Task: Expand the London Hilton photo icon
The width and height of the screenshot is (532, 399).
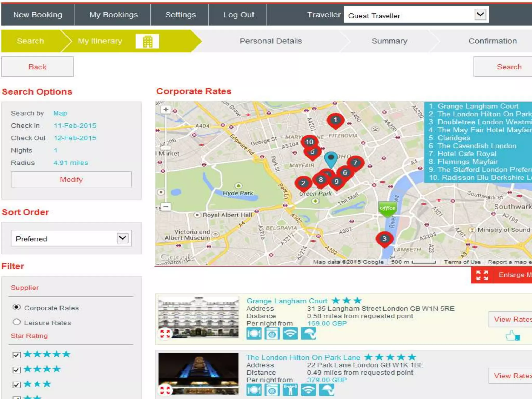Action: 165,390
